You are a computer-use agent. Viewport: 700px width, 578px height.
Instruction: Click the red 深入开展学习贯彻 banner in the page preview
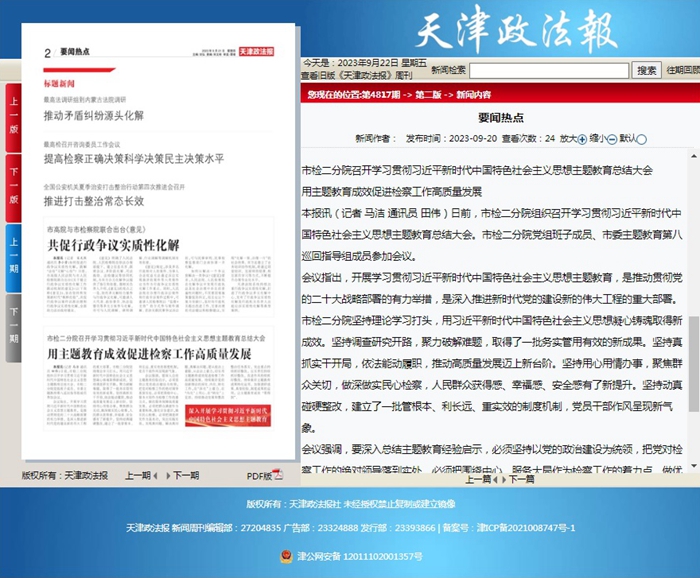pyautogui.click(x=228, y=416)
